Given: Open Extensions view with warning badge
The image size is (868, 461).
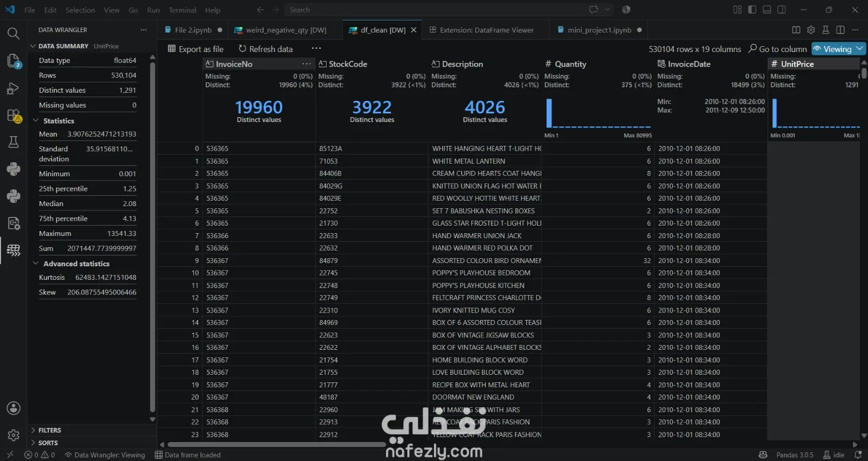Looking at the screenshot, I should tap(13, 116).
